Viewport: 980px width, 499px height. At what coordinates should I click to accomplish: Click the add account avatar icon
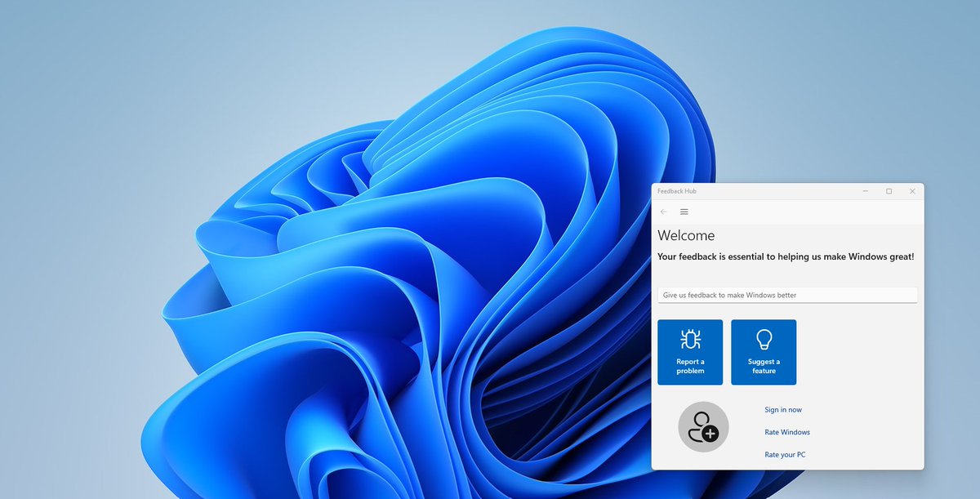(x=703, y=427)
